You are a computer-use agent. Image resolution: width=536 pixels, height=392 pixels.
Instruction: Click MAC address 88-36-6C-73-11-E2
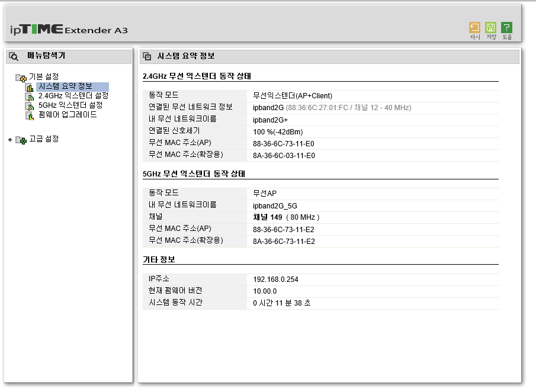(x=284, y=230)
